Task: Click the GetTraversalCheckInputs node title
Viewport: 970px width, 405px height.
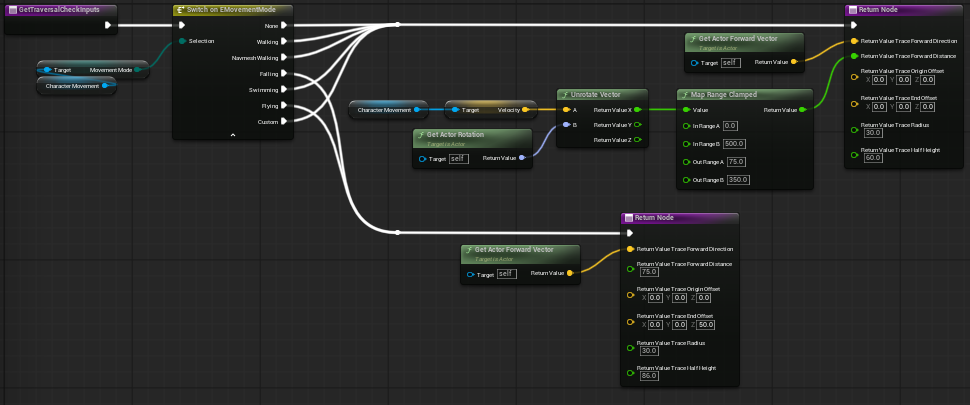Action: coord(59,9)
